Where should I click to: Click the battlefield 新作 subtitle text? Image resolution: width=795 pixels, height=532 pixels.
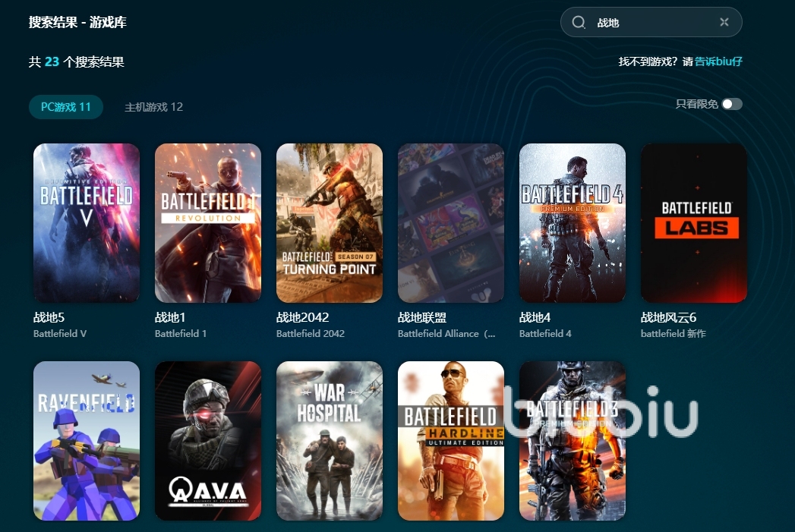(674, 333)
